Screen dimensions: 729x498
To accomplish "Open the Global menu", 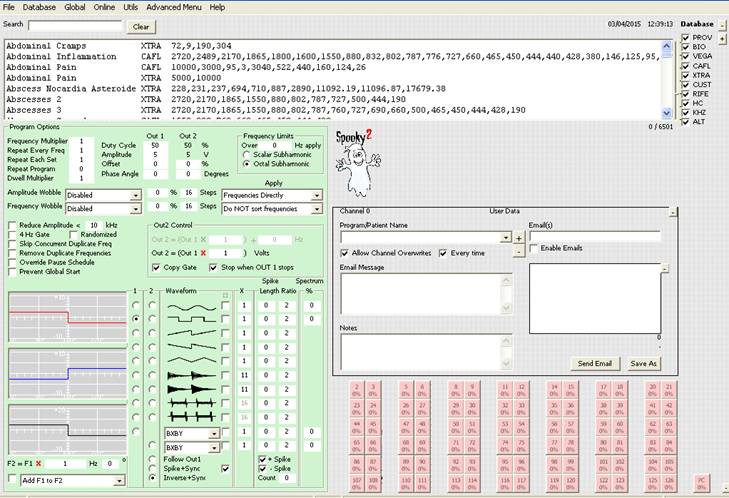I will (74, 7).
